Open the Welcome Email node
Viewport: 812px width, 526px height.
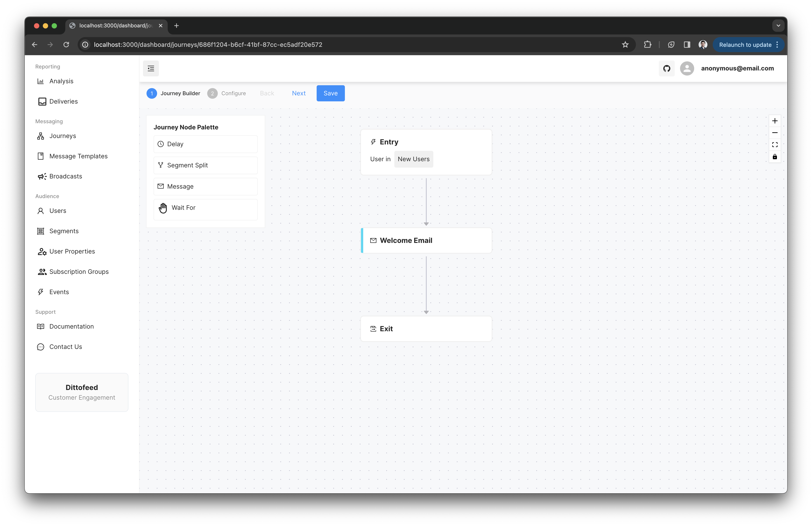point(426,241)
